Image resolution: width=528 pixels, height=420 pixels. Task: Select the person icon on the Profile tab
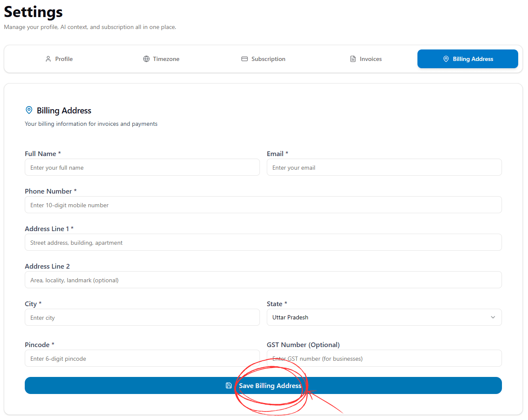[x=48, y=59]
